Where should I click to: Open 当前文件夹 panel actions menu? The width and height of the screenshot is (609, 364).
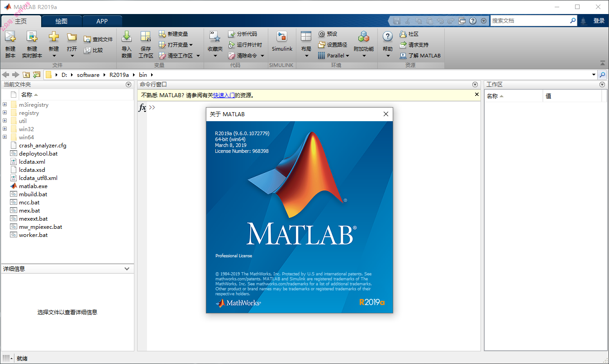point(128,85)
